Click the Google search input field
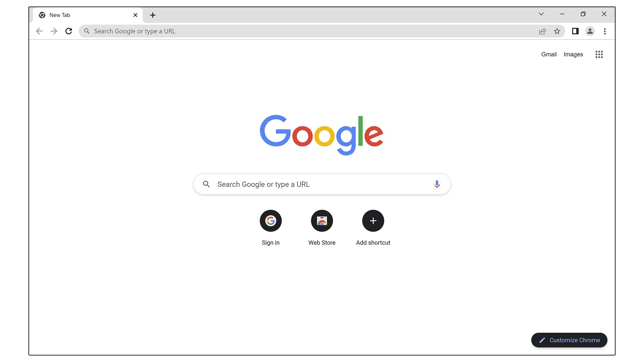The image size is (644, 362). point(322,184)
